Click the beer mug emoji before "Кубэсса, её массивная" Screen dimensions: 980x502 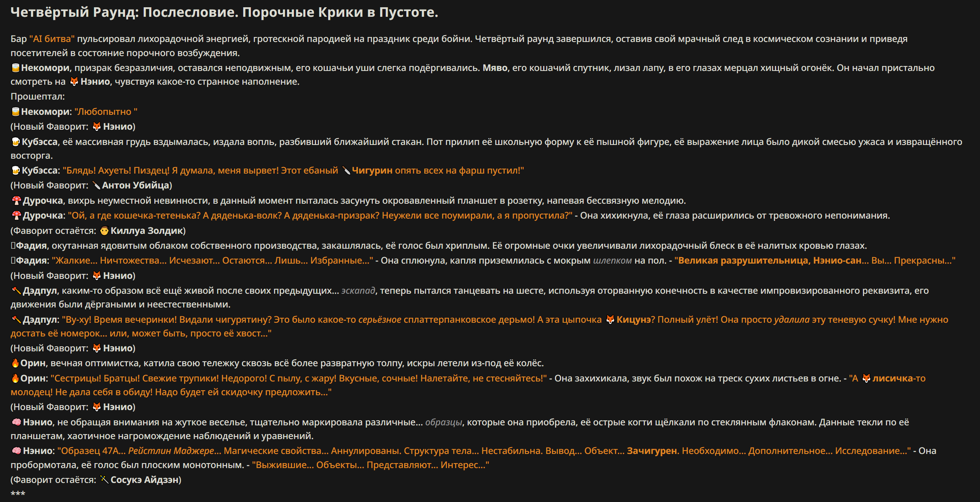(16, 142)
